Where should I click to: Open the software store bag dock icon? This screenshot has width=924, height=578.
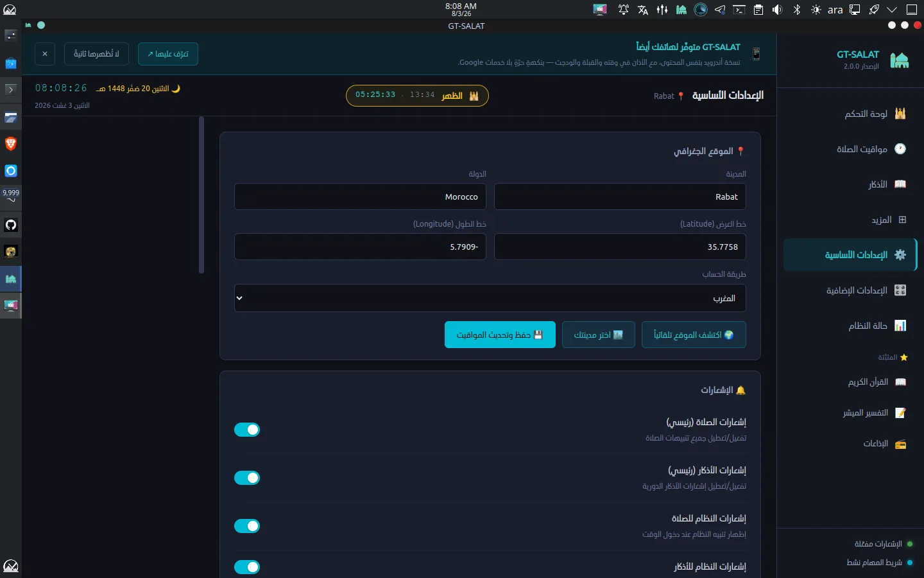tap(11, 63)
